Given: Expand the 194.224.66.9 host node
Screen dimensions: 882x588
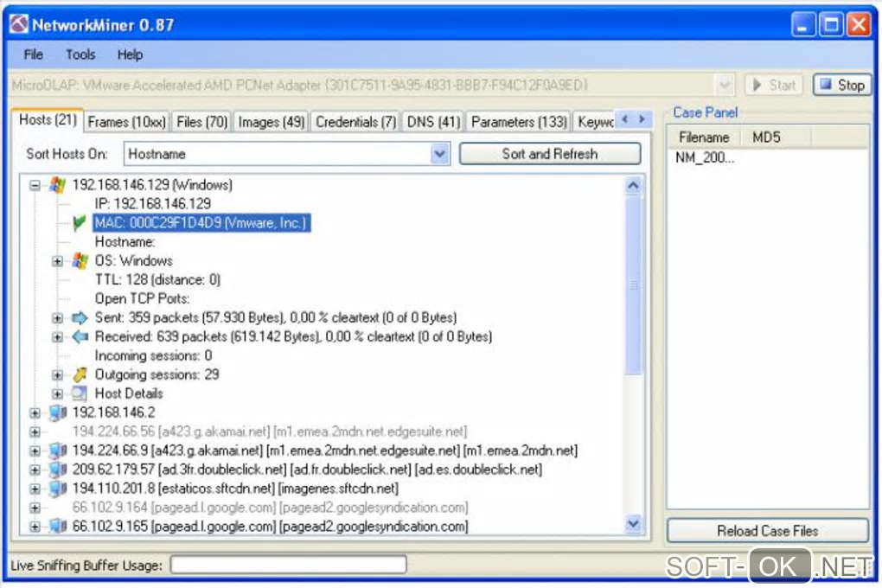Looking at the screenshot, I should tap(35, 451).
